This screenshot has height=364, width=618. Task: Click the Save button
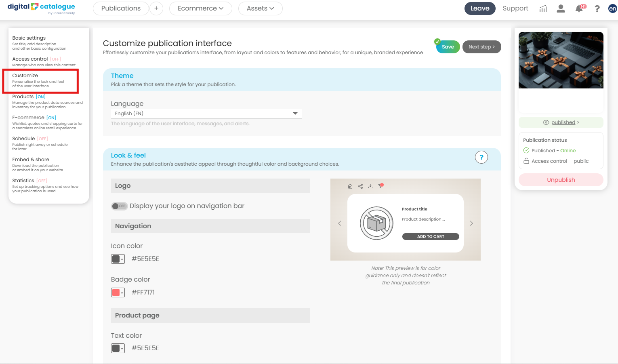pyautogui.click(x=448, y=47)
